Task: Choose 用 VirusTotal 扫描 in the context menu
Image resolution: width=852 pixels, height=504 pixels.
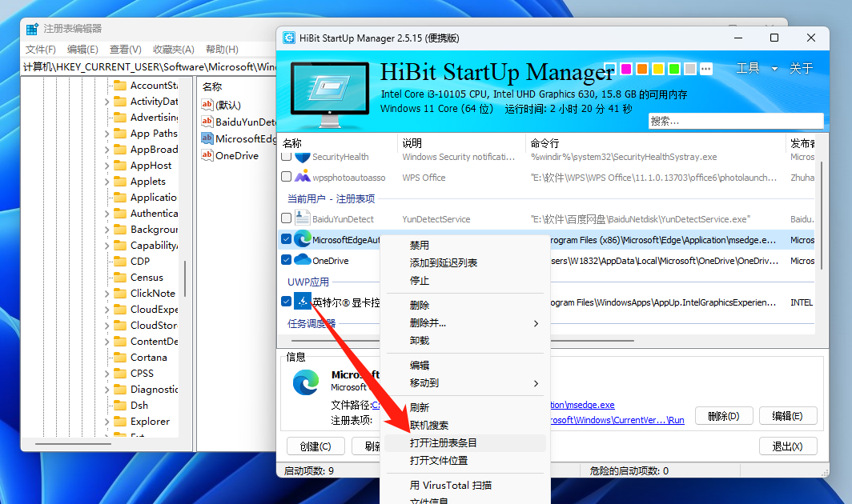Action: tap(465, 486)
